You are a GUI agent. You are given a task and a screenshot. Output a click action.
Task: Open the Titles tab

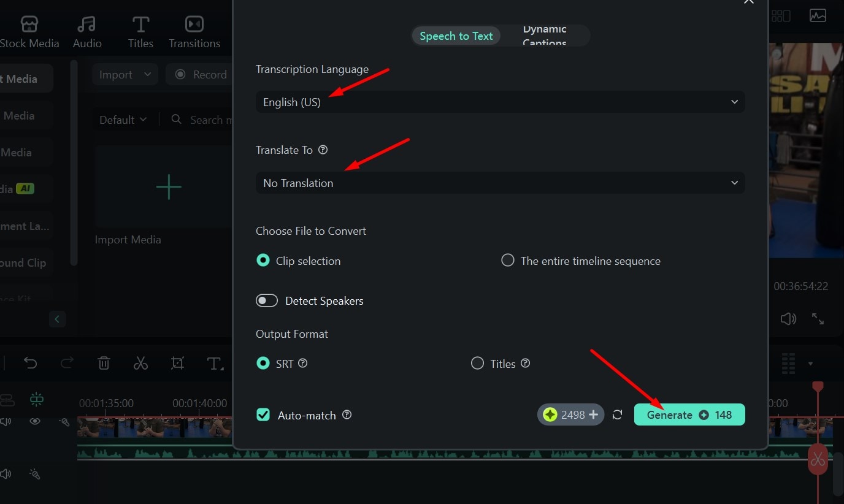(140, 32)
